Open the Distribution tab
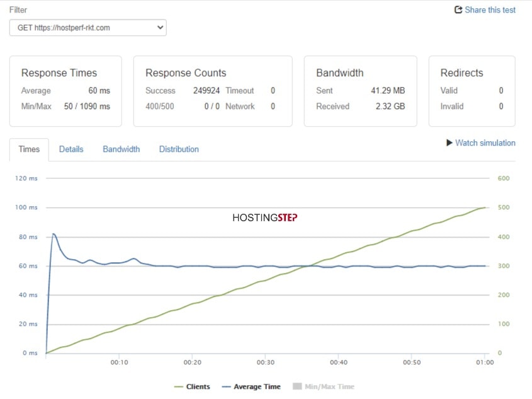Viewport: 532px width, 399px height. pos(179,149)
